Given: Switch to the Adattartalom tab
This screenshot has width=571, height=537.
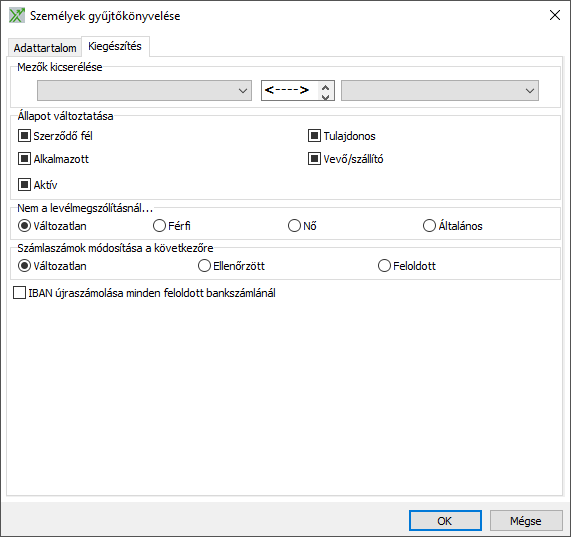Looking at the screenshot, I should click(45, 48).
